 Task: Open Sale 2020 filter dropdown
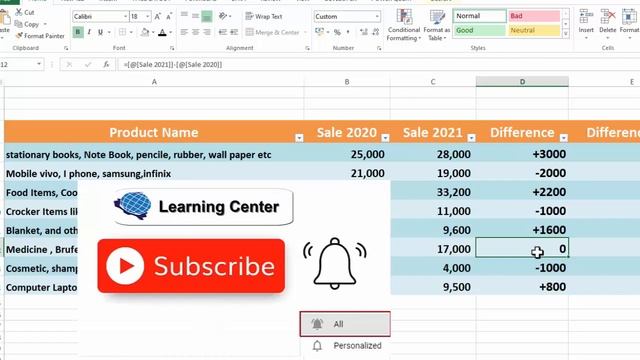(x=385, y=138)
